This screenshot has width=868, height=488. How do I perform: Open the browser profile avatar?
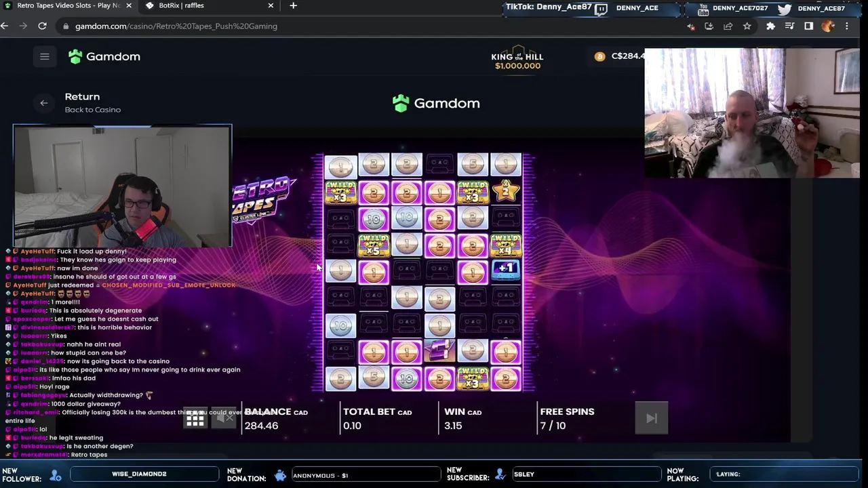tap(827, 26)
